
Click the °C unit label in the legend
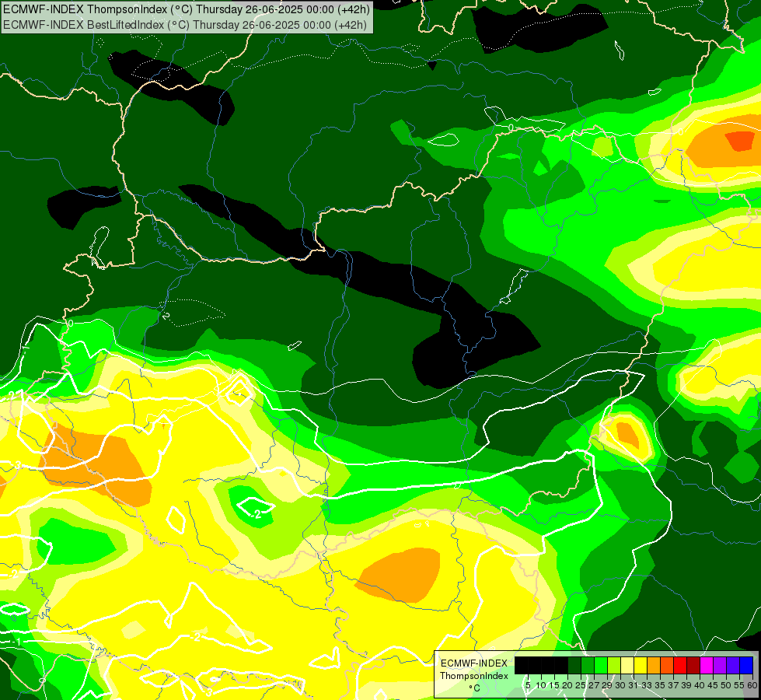click(474, 688)
